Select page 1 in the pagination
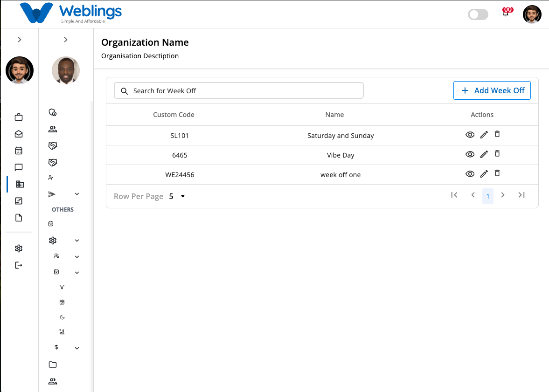 click(x=488, y=196)
